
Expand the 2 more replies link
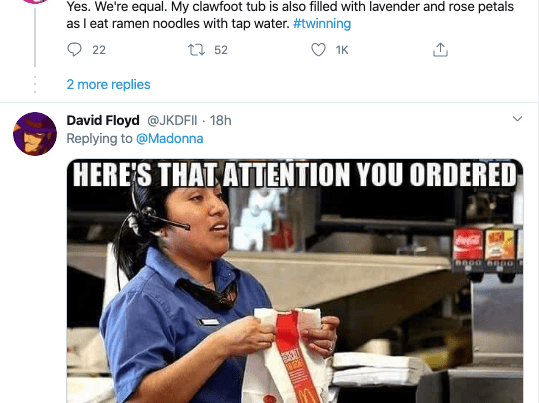point(108,85)
